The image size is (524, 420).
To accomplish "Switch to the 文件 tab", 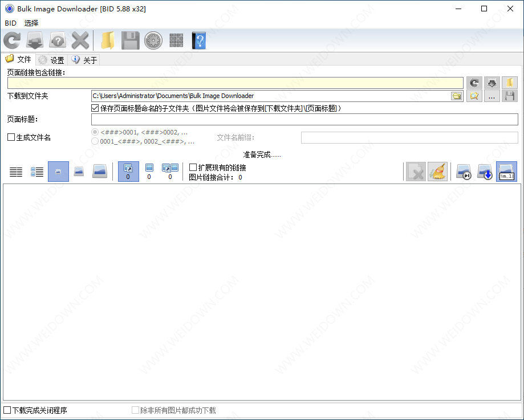I will (x=18, y=59).
